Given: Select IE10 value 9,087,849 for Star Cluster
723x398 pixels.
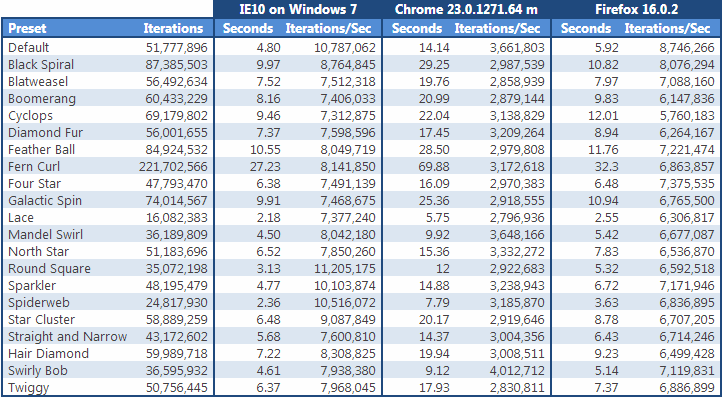Looking at the screenshot, I should coord(349,320).
